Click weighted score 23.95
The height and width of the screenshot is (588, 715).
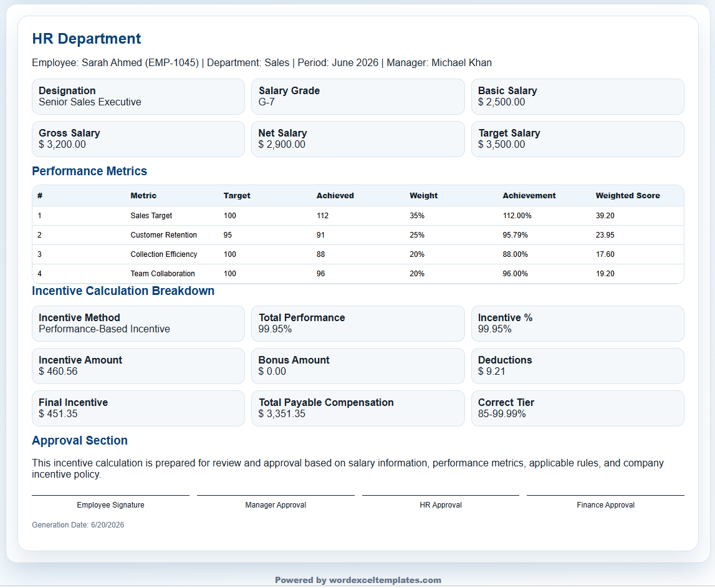(605, 235)
